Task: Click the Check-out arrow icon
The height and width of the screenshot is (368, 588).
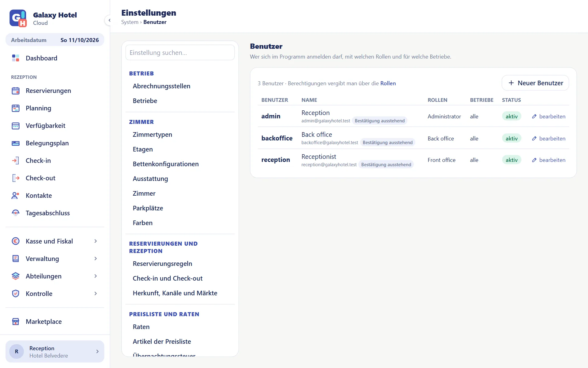Action: pyautogui.click(x=16, y=178)
